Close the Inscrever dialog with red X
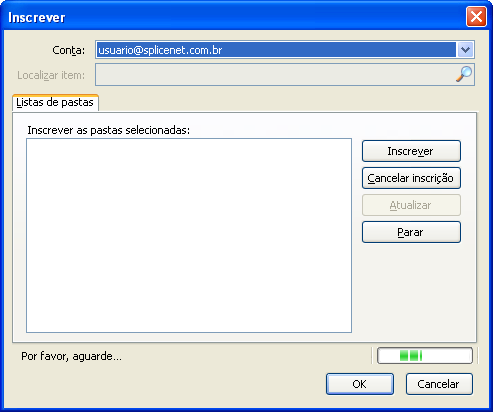Viewport: 493px width, 412px height. pos(476,17)
